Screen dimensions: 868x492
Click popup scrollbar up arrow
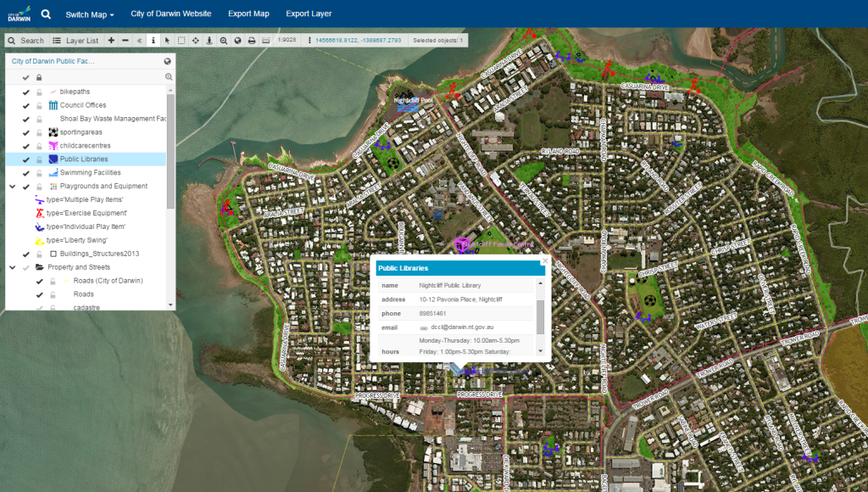540,283
